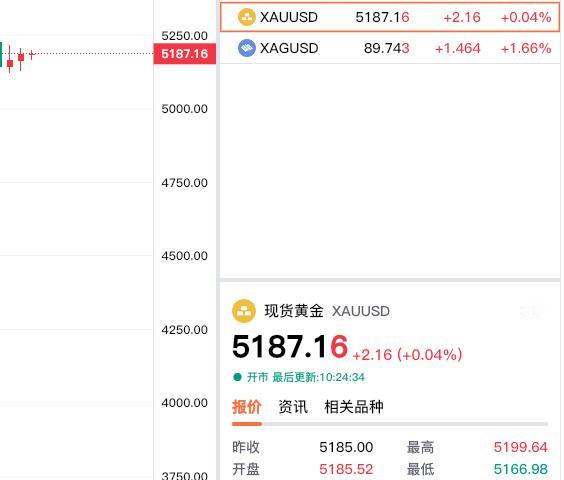Click the large 5187.16 quote in detail panel
This screenshot has width=564, height=480.
click(290, 346)
